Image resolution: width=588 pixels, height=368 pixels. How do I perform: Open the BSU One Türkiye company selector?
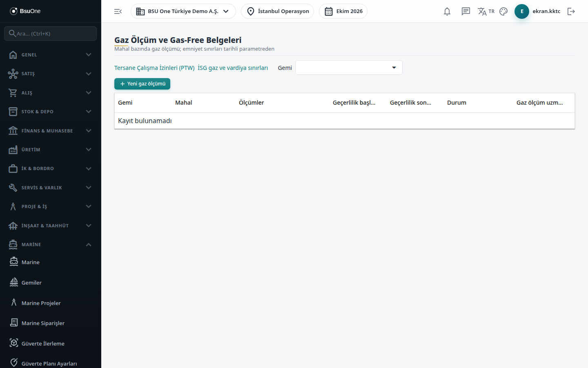point(183,11)
